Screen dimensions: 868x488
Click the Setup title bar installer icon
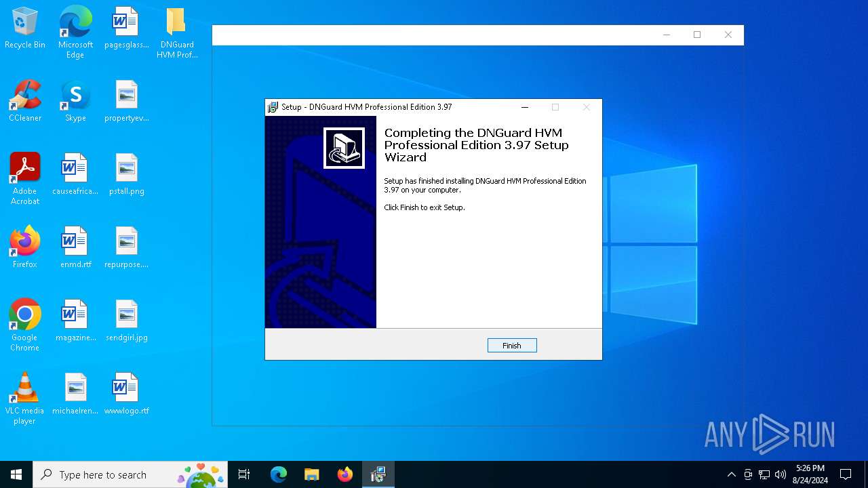(273, 107)
